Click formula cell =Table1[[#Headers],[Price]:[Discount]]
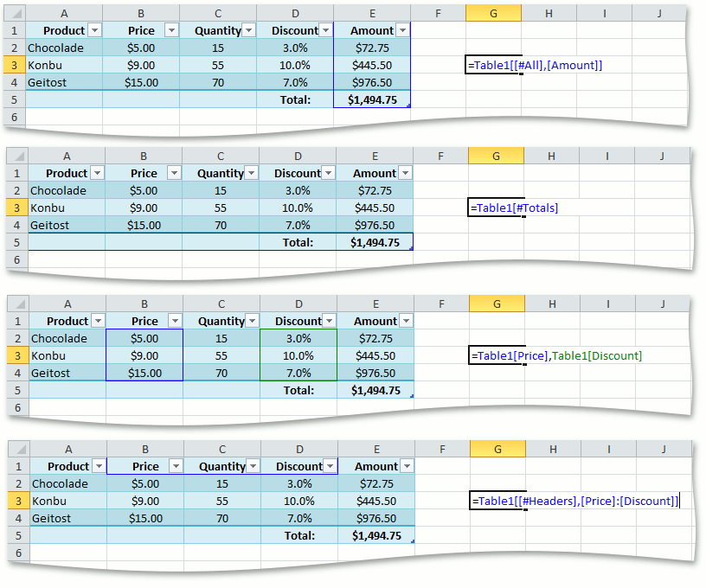Image resolution: width=706 pixels, height=588 pixels. click(498, 502)
